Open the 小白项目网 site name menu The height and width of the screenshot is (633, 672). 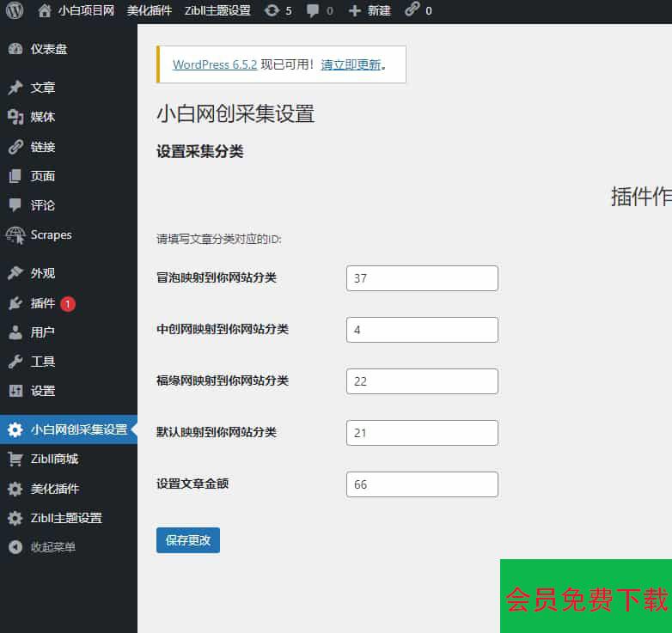click(x=87, y=10)
